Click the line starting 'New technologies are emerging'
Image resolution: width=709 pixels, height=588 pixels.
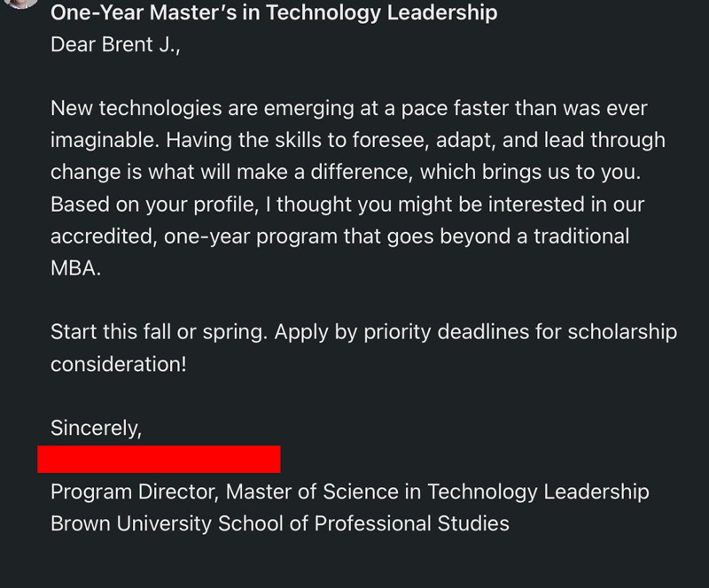pyautogui.click(x=348, y=108)
